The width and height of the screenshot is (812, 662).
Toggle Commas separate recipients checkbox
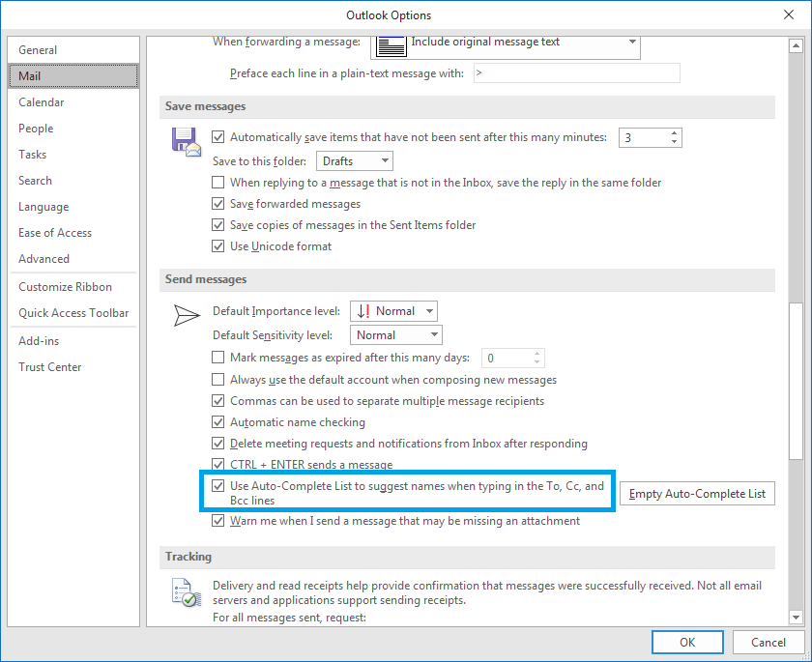(x=218, y=401)
